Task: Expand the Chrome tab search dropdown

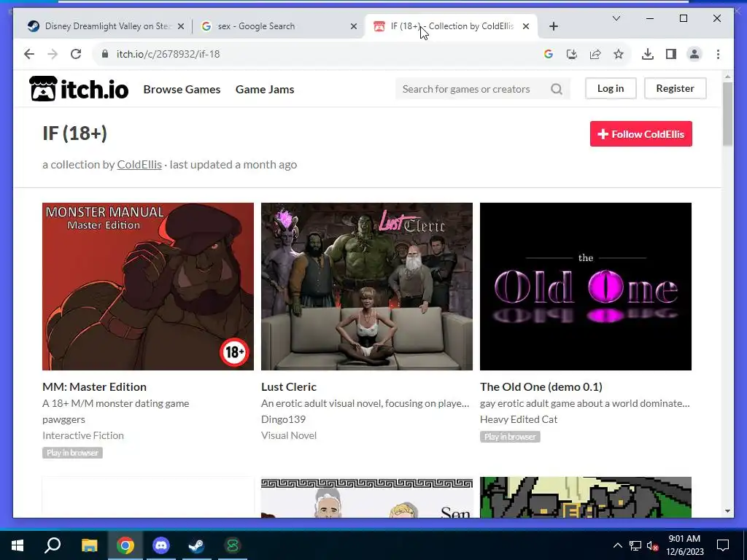Action: coord(616,18)
